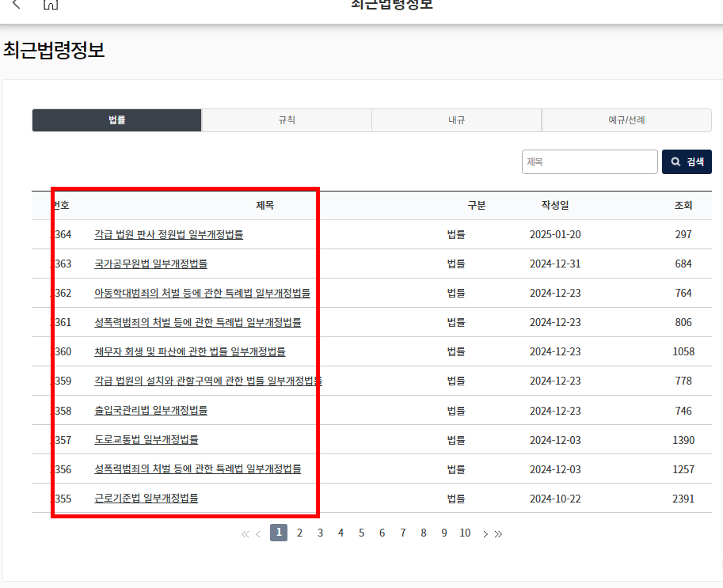Open the 채무자 회생 및 파산 law link
This screenshot has height=588, width=723.
190,351
